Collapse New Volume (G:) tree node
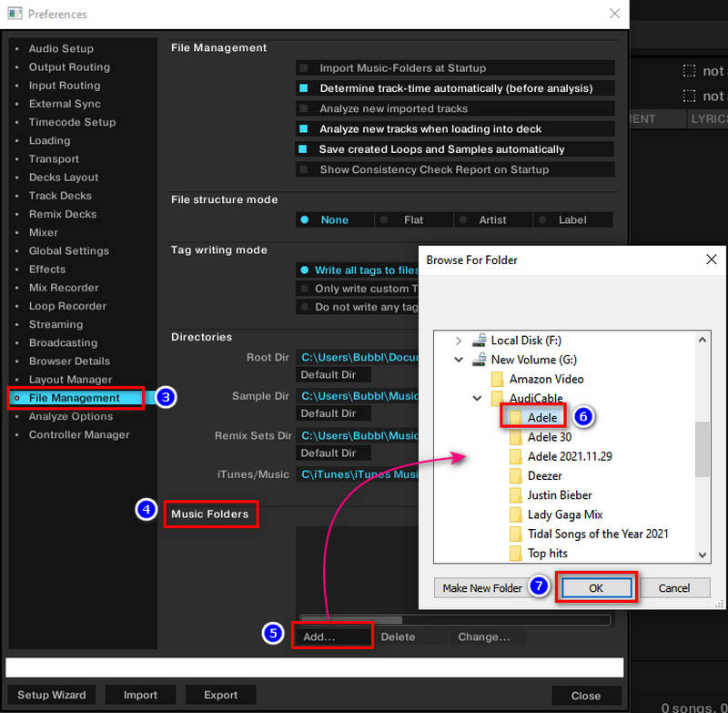Image resolution: width=728 pixels, height=713 pixels. 459,360
